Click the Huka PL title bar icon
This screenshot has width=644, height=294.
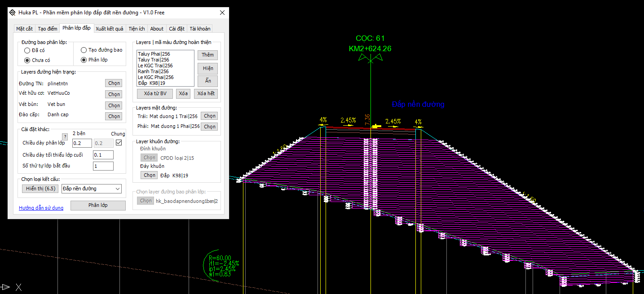(13, 13)
